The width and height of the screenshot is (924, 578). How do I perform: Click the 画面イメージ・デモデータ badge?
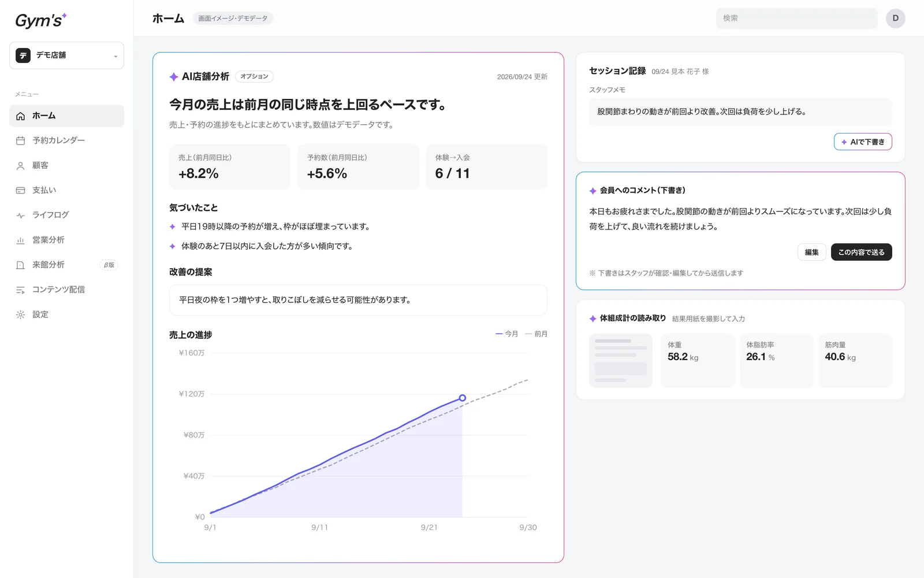233,18
